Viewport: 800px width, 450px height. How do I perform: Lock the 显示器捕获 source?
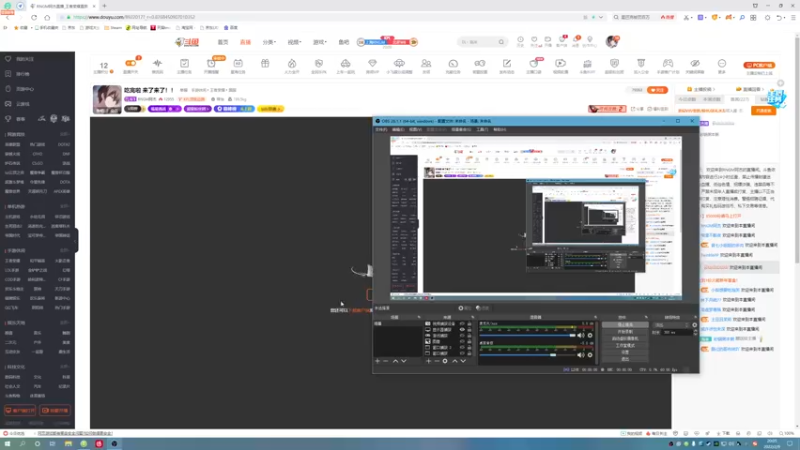[x=469, y=330]
